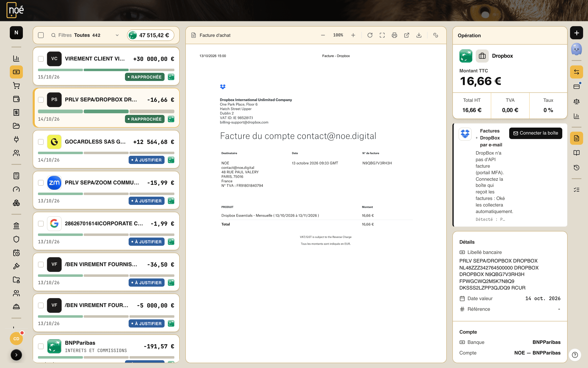This screenshot has height=368, width=588.
Task: Open the gavel icon in left sidebar
Action: point(16,266)
